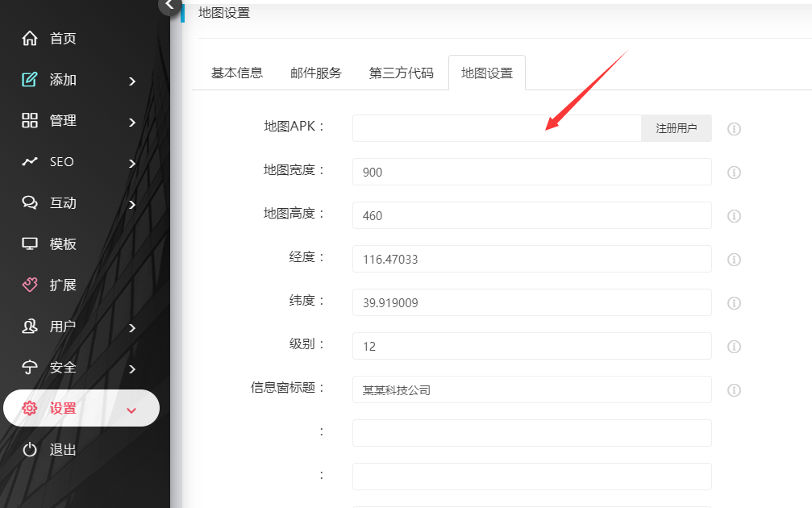Click the info icon beside 纬度 field
This screenshot has width=812, height=508.
point(734,303)
